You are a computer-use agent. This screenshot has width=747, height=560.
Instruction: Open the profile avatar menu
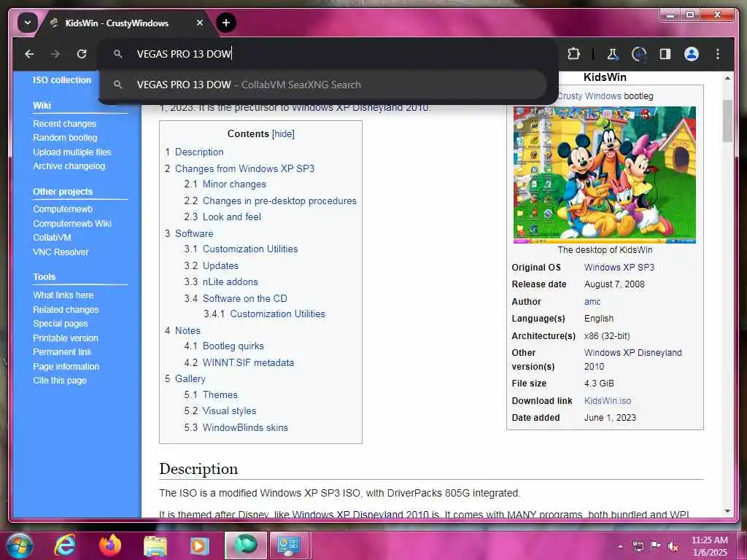(x=692, y=54)
